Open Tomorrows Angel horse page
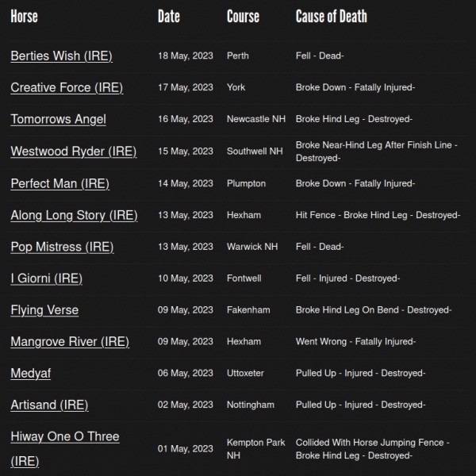Image resolution: width=476 pixels, height=476 pixels. click(58, 120)
